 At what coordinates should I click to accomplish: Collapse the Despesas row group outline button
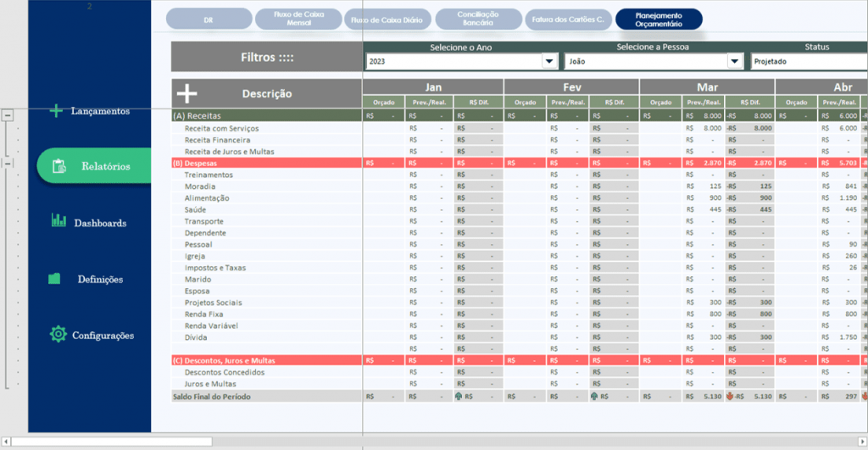coord(8,164)
